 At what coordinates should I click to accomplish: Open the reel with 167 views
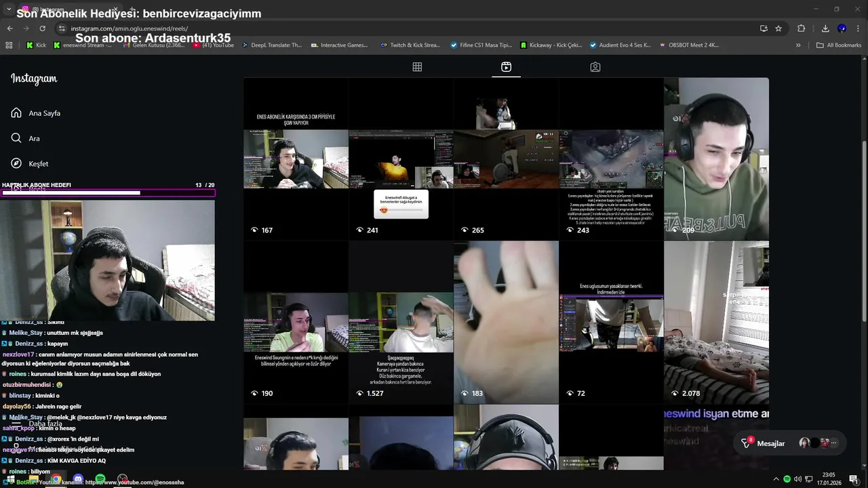[296, 159]
